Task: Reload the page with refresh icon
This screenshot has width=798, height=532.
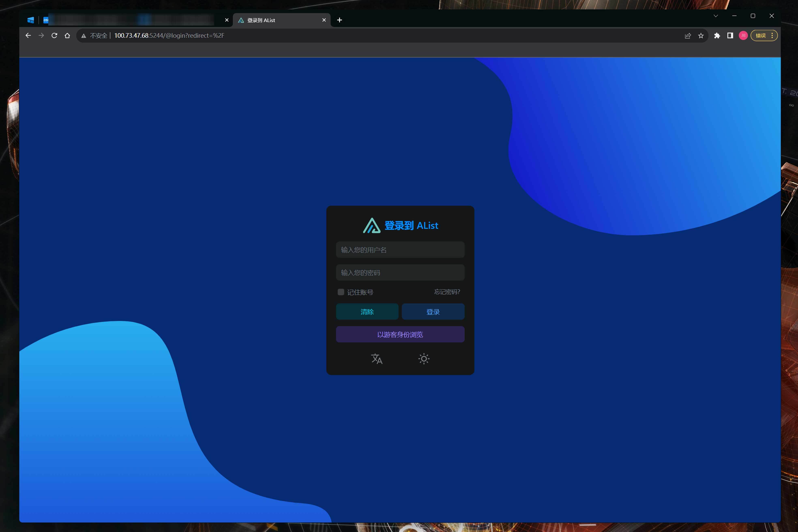Action: (54, 36)
